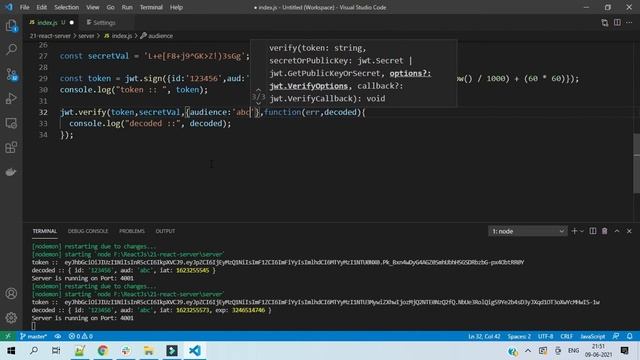Viewport: 640px width, 360px height.
Task: Open the Search view in activity bar
Action: (x=11, y=50)
